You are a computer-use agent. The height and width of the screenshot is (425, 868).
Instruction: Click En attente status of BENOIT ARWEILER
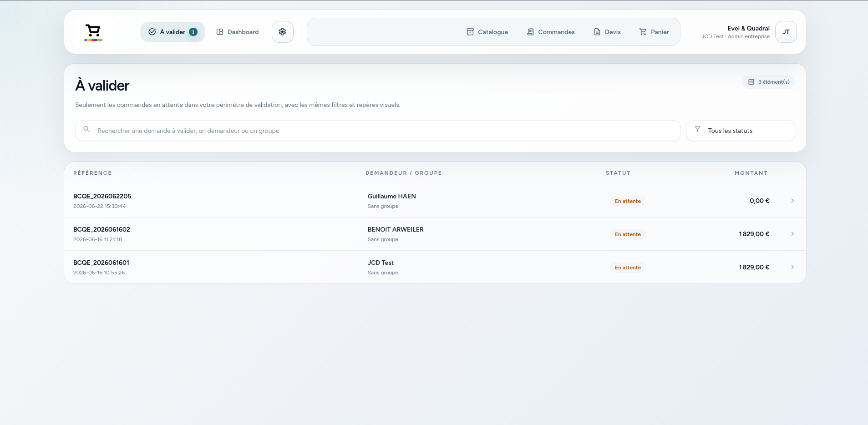coord(628,234)
